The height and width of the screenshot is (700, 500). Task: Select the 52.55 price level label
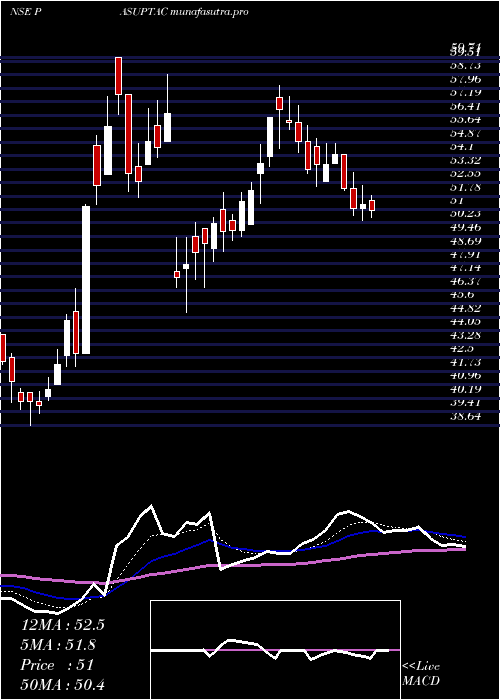click(465, 173)
